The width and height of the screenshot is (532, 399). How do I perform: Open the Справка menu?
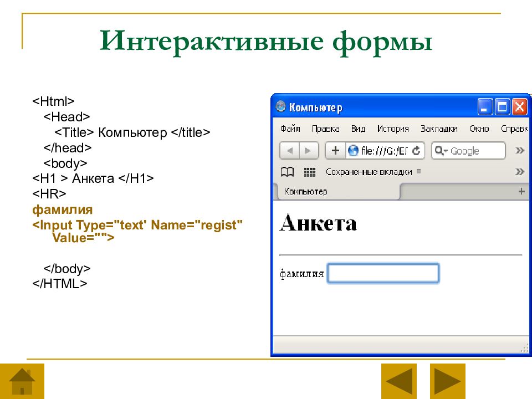514,129
